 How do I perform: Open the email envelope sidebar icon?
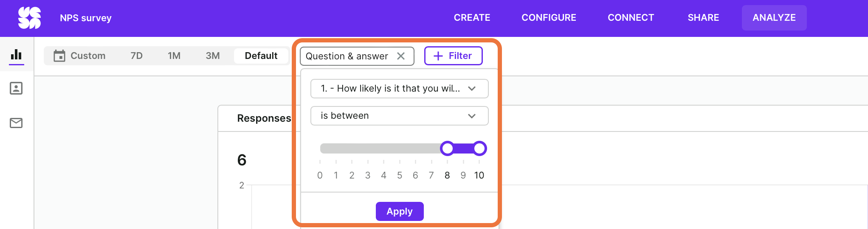pyautogui.click(x=16, y=123)
